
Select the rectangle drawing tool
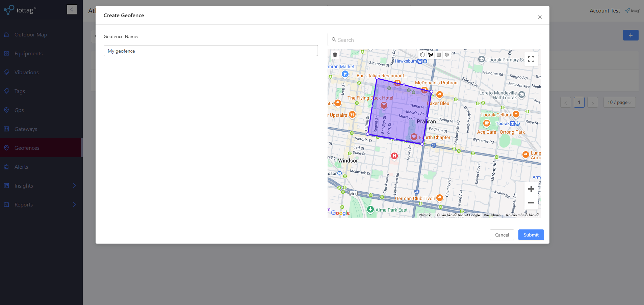(439, 55)
